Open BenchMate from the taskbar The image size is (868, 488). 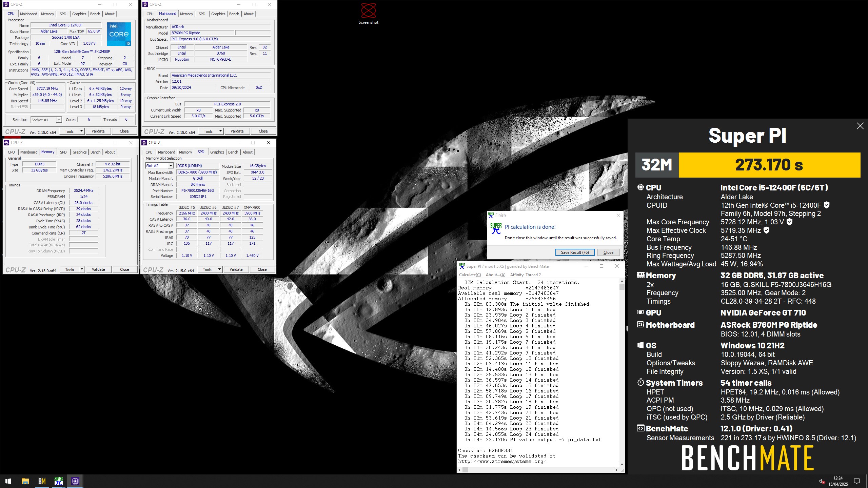(x=42, y=481)
